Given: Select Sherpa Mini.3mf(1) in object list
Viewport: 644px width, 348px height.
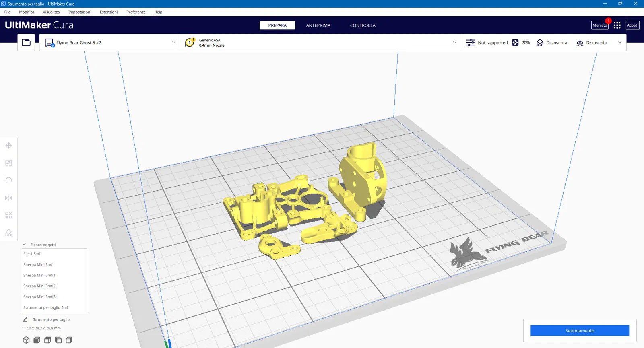Looking at the screenshot, I should pos(54,276).
